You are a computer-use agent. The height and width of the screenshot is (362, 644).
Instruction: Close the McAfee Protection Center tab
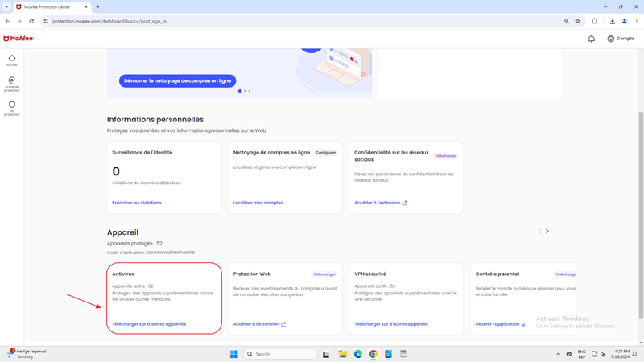pyautogui.click(x=85, y=7)
